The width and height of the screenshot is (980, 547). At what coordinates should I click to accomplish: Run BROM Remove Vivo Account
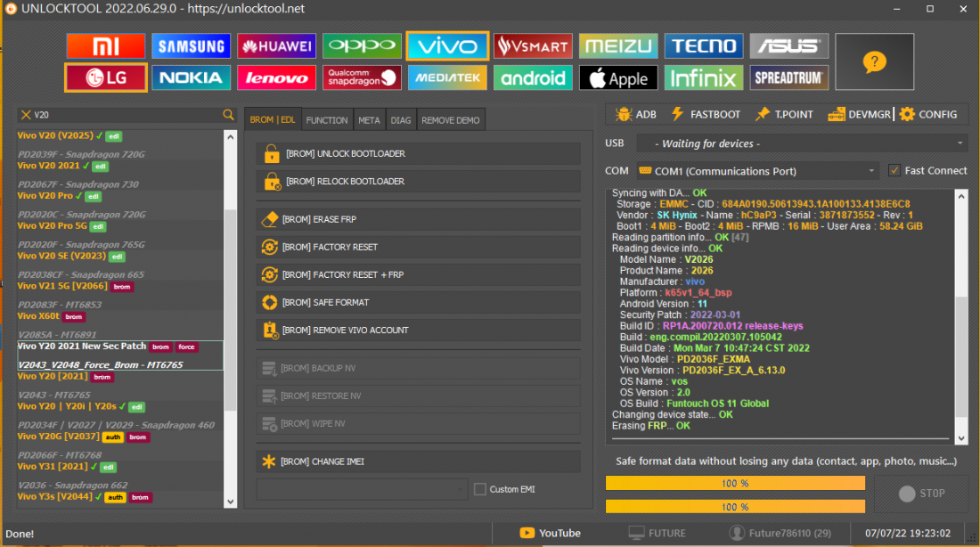pos(418,331)
